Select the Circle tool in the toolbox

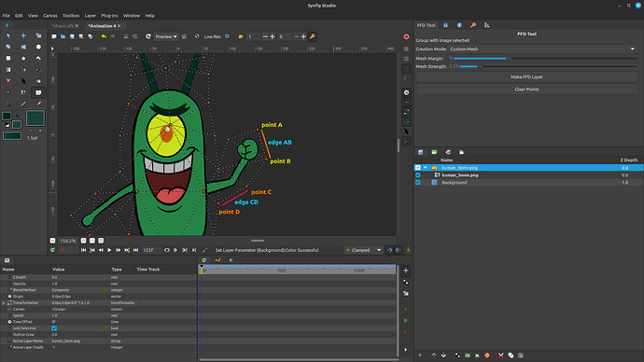click(38, 47)
